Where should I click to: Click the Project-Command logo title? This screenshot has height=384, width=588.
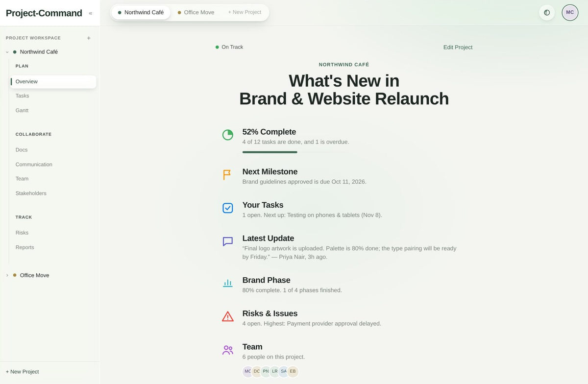click(x=44, y=13)
